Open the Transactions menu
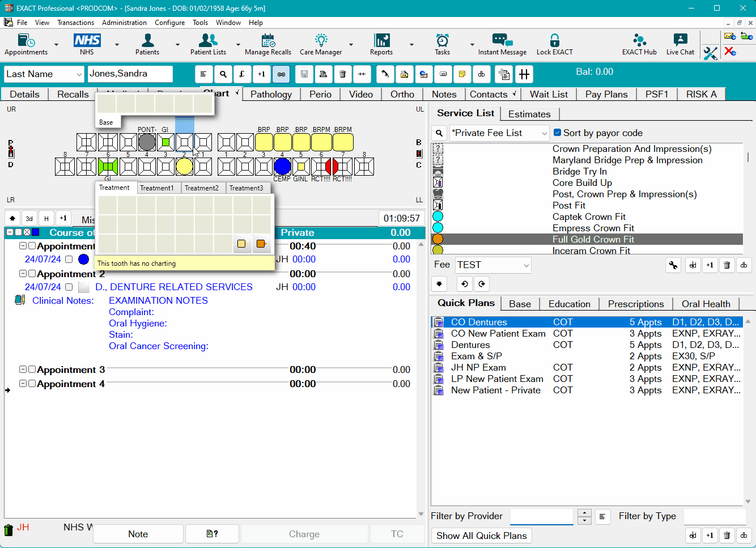Image resolution: width=756 pixels, height=548 pixels. tap(75, 23)
